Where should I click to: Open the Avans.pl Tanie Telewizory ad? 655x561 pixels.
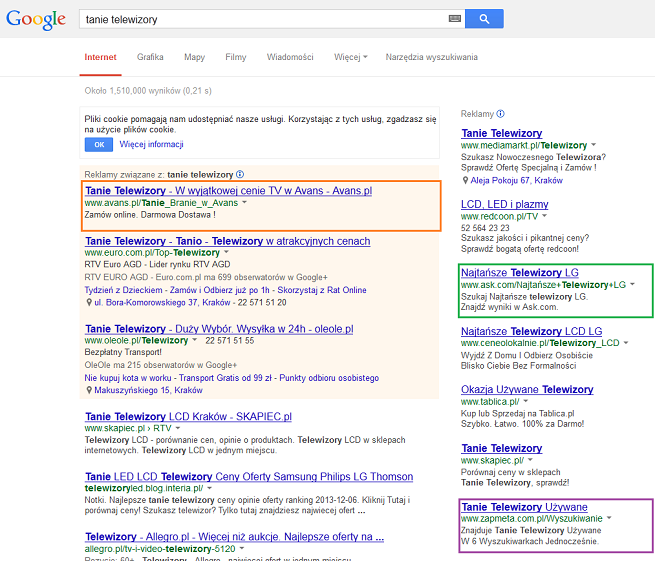[228, 190]
